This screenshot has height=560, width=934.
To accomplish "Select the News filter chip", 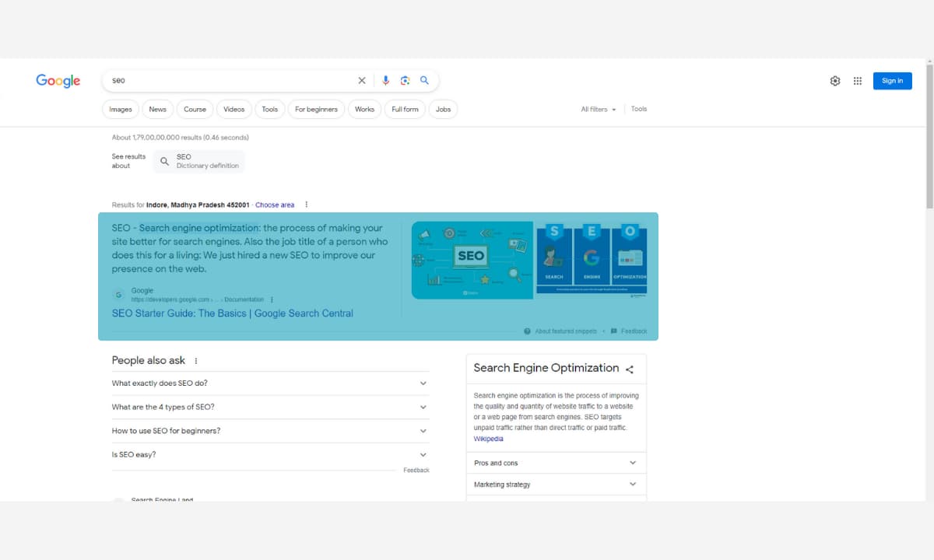I will pos(158,110).
